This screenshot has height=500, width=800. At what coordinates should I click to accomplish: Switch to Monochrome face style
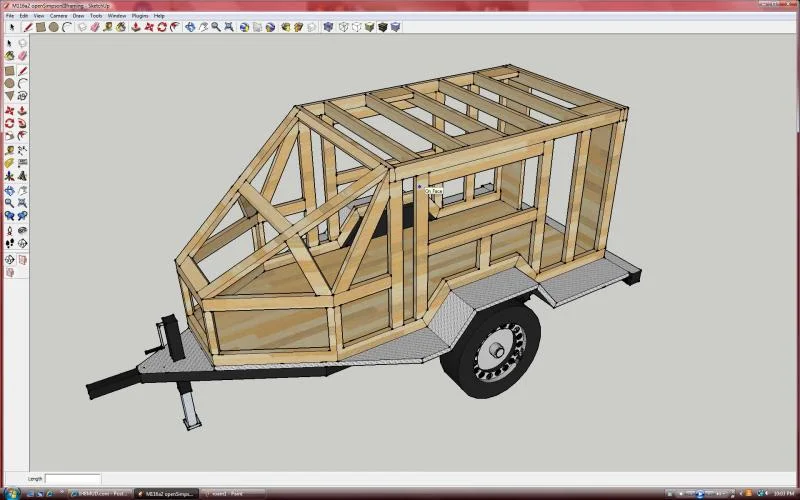pyautogui.click(x=395, y=27)
